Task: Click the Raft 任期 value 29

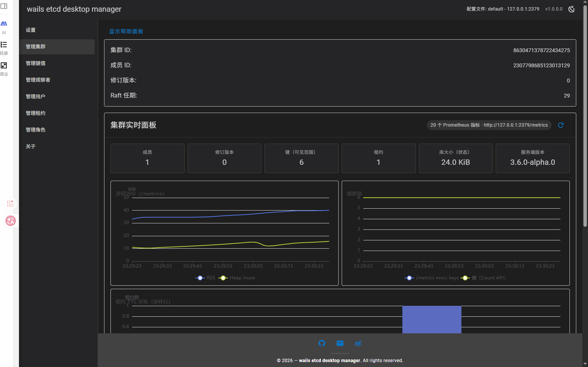Action: [567, 96]
